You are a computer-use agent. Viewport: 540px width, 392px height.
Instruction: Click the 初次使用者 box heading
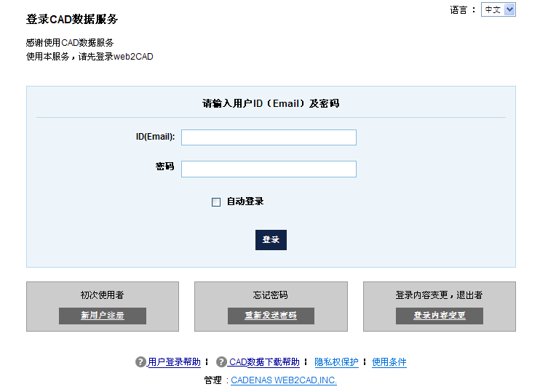pyautogui.click(x=102, y=295)
